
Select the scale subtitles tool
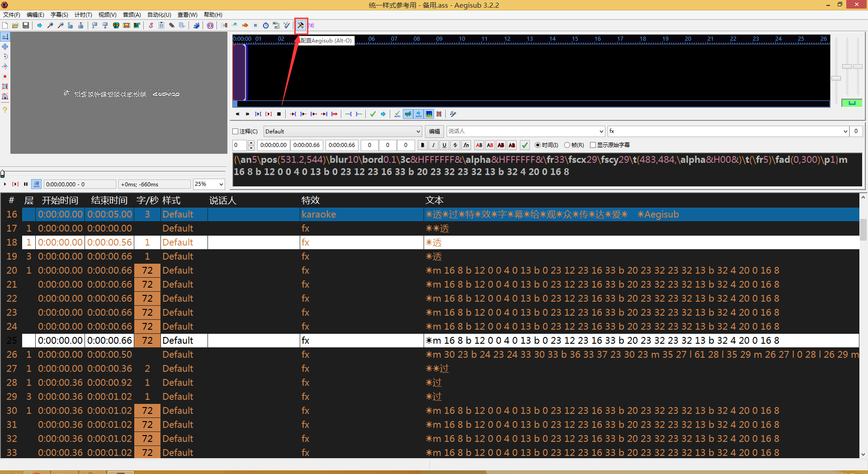(x=5, y=76)
